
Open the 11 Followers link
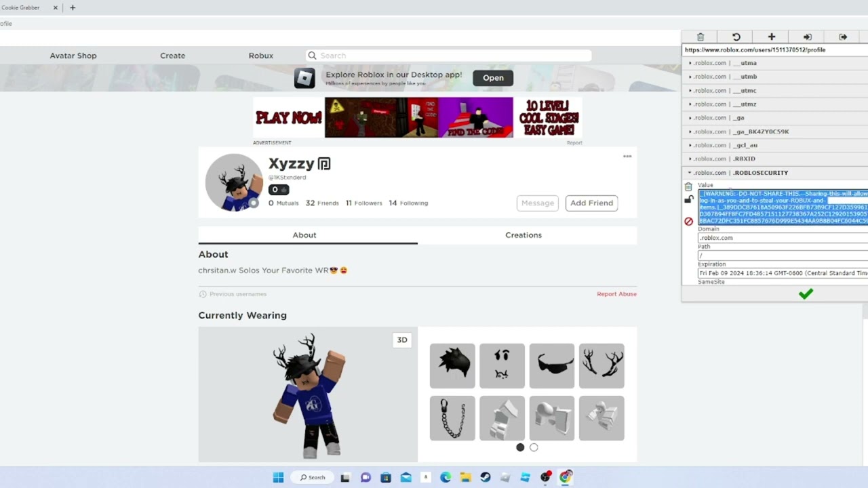(364, 203)
